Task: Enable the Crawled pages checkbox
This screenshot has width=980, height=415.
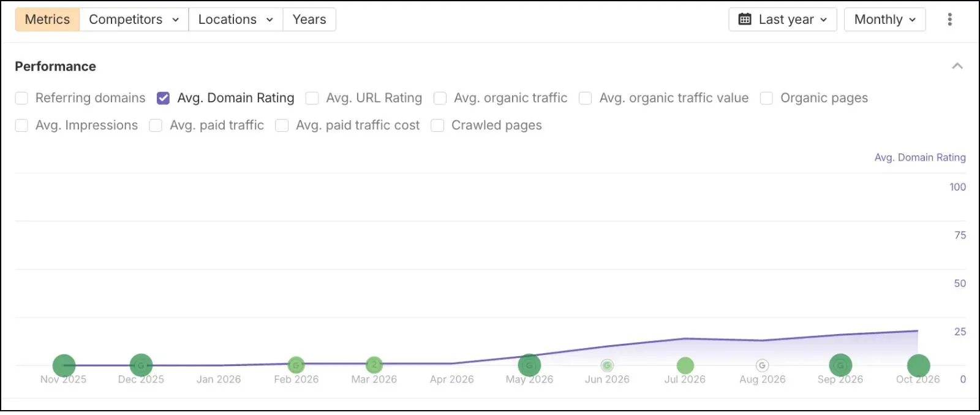Action: point(437,126)
